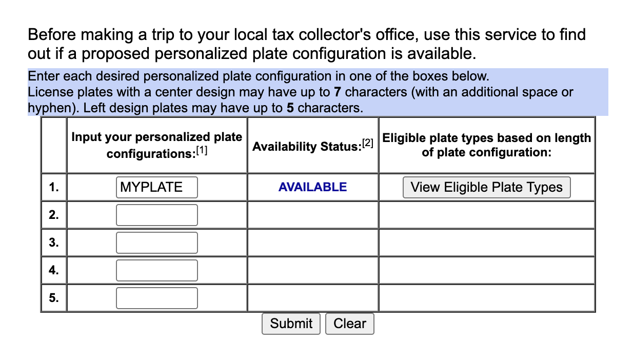Open footnote [2] next to Availability Status
The width and height of the screenshot is (633, 364).
tap(368, 144)
